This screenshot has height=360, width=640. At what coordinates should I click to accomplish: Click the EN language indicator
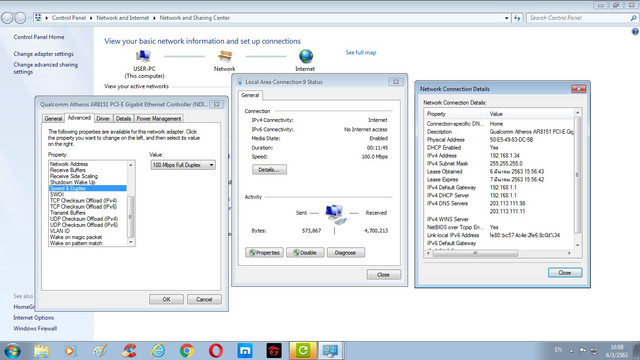pyautogui.click(x=558, y=350)
